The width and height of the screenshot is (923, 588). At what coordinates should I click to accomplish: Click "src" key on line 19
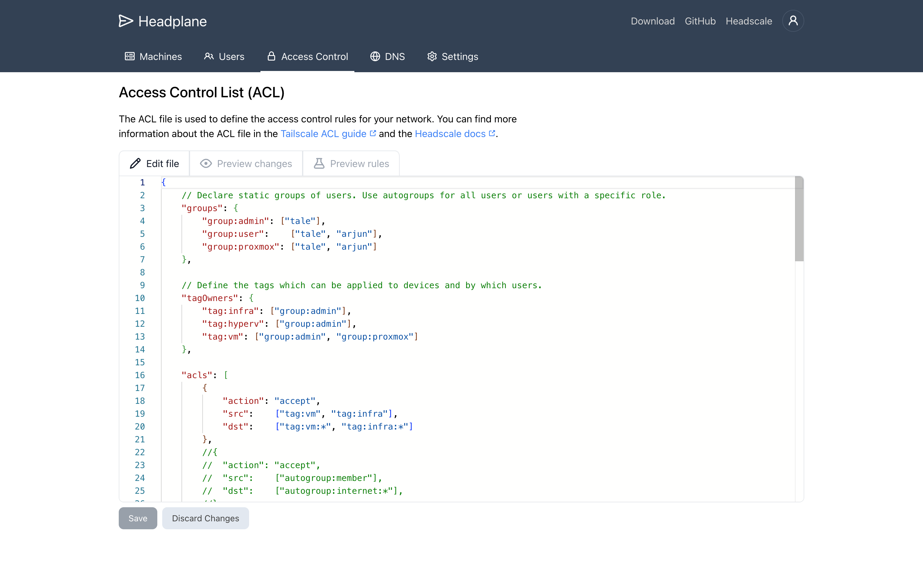tap(235, 414)
